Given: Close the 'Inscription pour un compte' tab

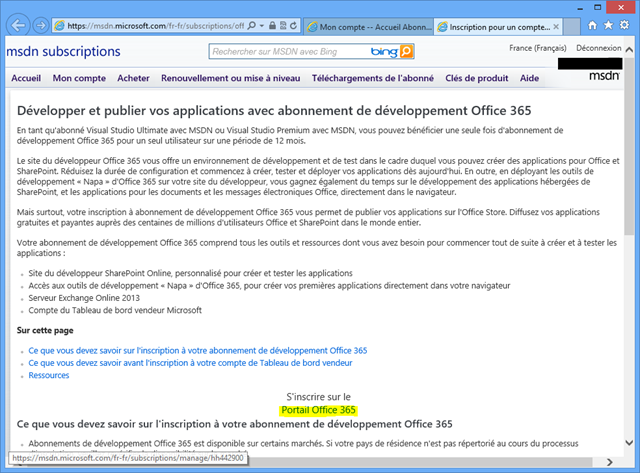Looking at the screenshot, I should 556,27.
